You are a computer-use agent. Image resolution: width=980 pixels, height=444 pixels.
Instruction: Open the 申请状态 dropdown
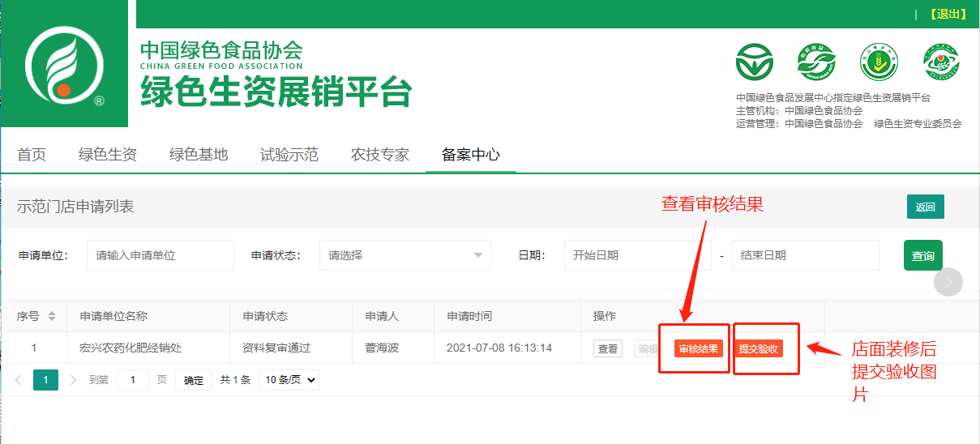404,255
